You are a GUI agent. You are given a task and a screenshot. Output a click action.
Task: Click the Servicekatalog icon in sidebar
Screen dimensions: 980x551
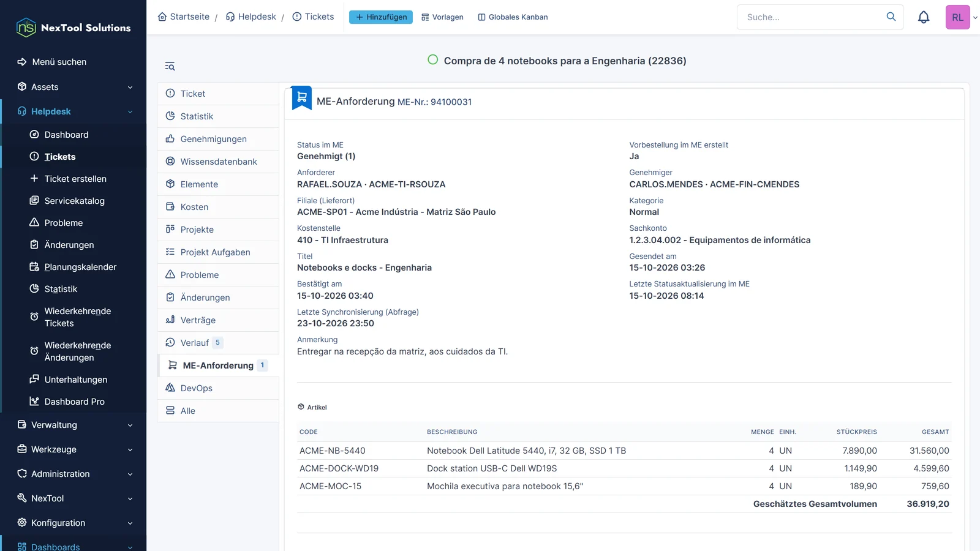click(x=34, y=201)
